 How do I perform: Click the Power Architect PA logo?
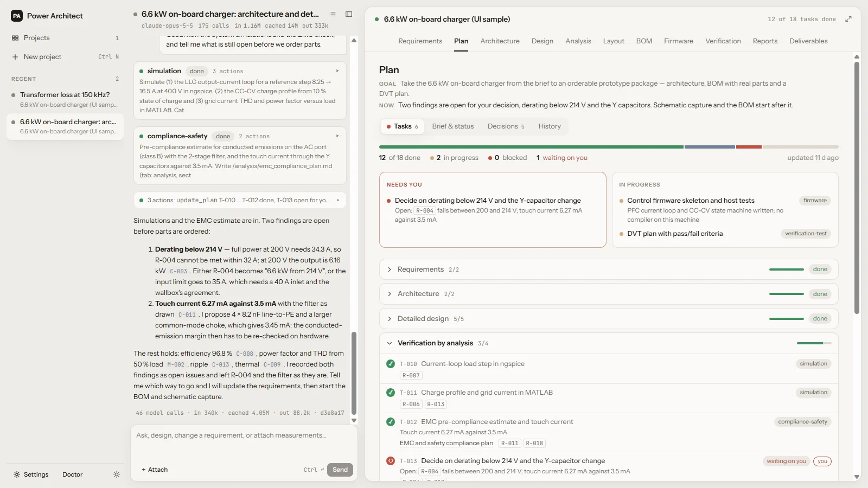click(17, 16)
